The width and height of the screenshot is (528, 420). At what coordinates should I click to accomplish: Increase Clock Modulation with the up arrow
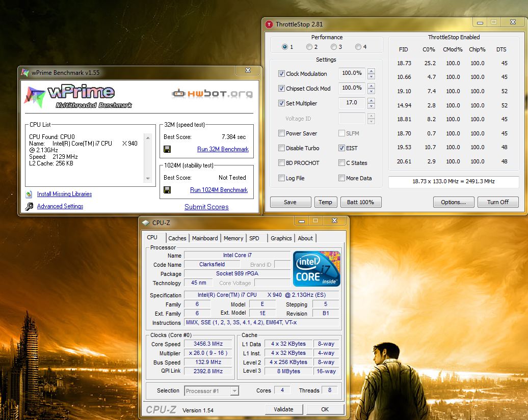[371, 71]
